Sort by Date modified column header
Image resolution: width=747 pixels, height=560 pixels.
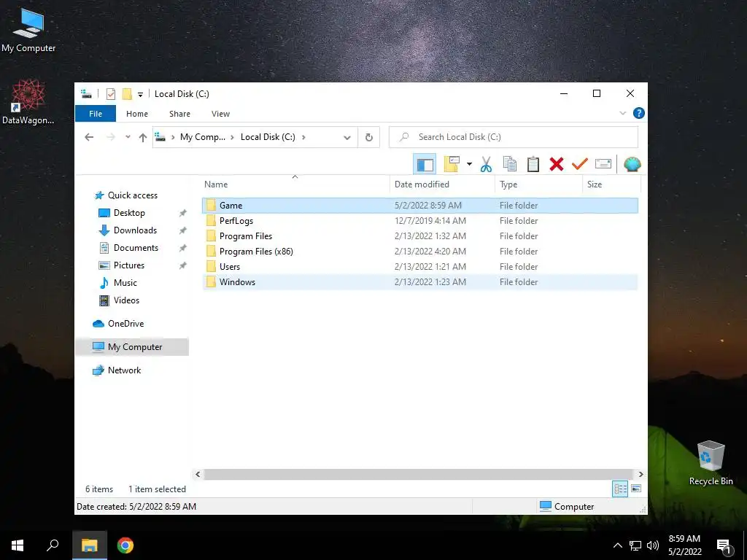pos(443,184)
